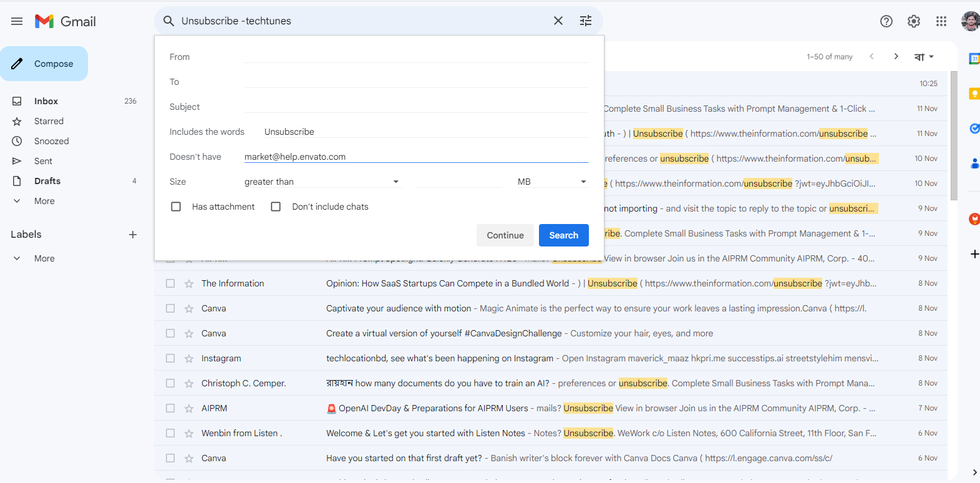Screen dimensions: 980x483
Task: Enable the Has attachment checkbox
Action: click(x=176, y=207)
